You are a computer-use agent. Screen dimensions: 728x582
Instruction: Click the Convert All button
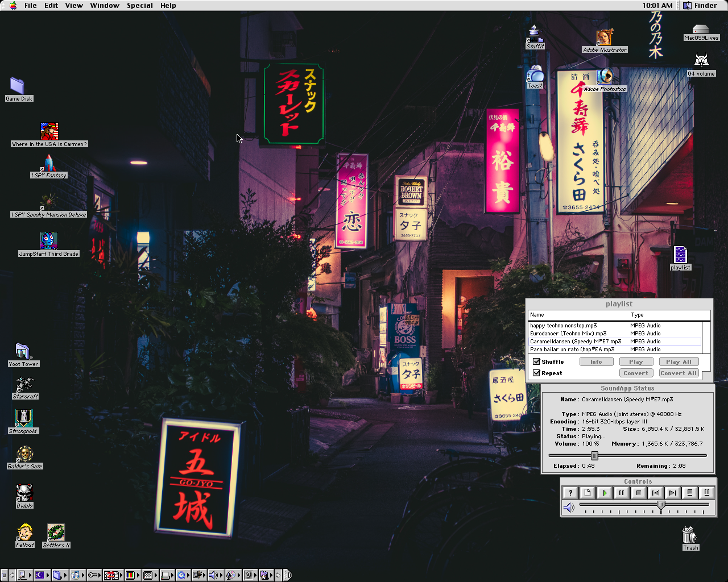tap(679, 373)
